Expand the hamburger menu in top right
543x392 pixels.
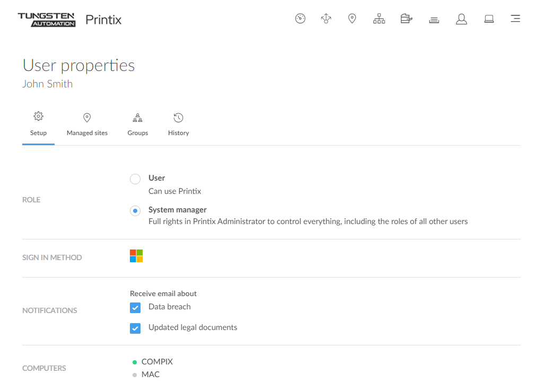[x=515, y=19]
